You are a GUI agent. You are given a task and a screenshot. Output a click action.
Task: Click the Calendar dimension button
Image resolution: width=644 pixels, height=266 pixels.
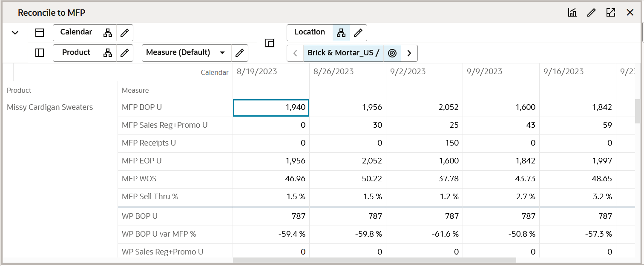click(76, 32)
